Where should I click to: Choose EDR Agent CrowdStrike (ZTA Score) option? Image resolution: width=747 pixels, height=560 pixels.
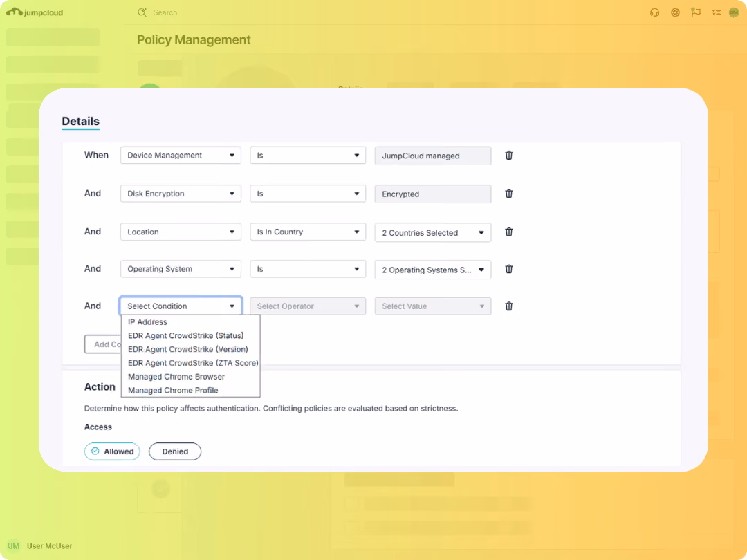pyautogui.click(x=191, y=363)
